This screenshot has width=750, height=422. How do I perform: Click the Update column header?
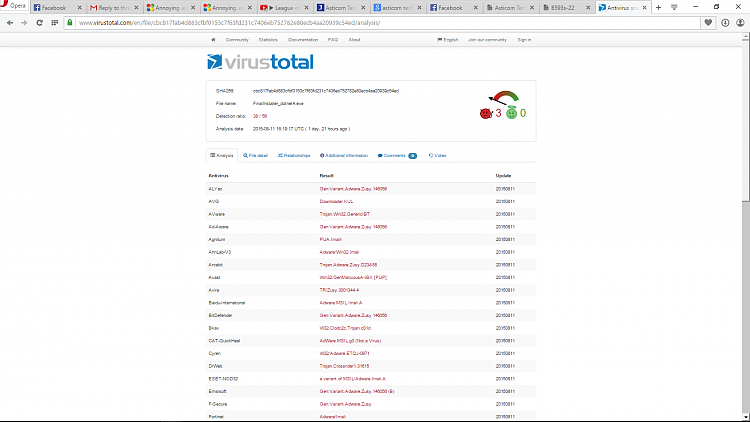(503, 176)
